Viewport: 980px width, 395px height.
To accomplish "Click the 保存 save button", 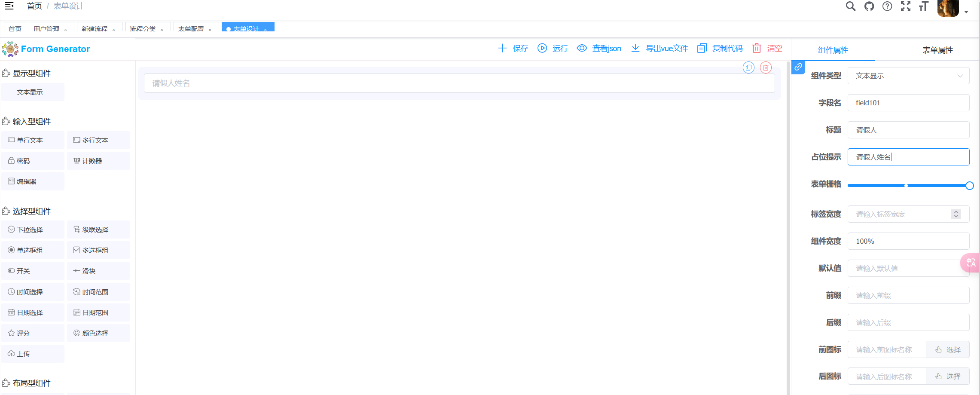I will 513,49.
